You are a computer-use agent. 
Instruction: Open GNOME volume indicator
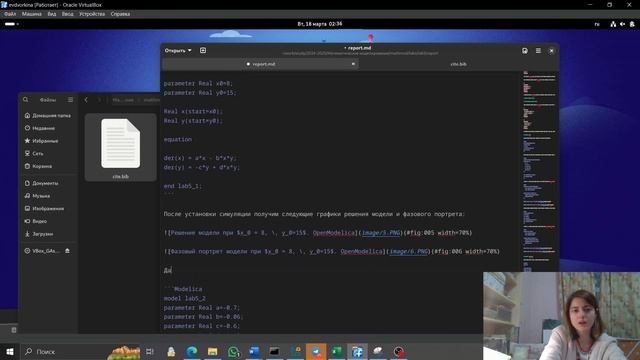(x=622, y=24)
